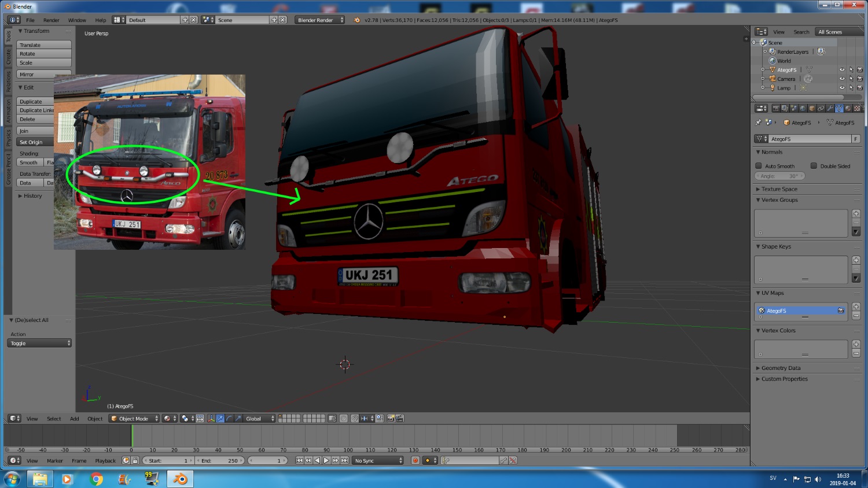Open the Window menu
Screen dimensions: 868x488
[77, 20]
